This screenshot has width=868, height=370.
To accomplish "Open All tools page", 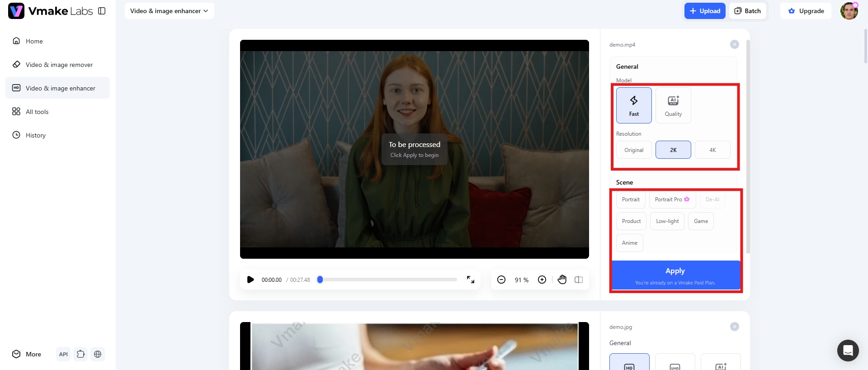I will [57, 111].
